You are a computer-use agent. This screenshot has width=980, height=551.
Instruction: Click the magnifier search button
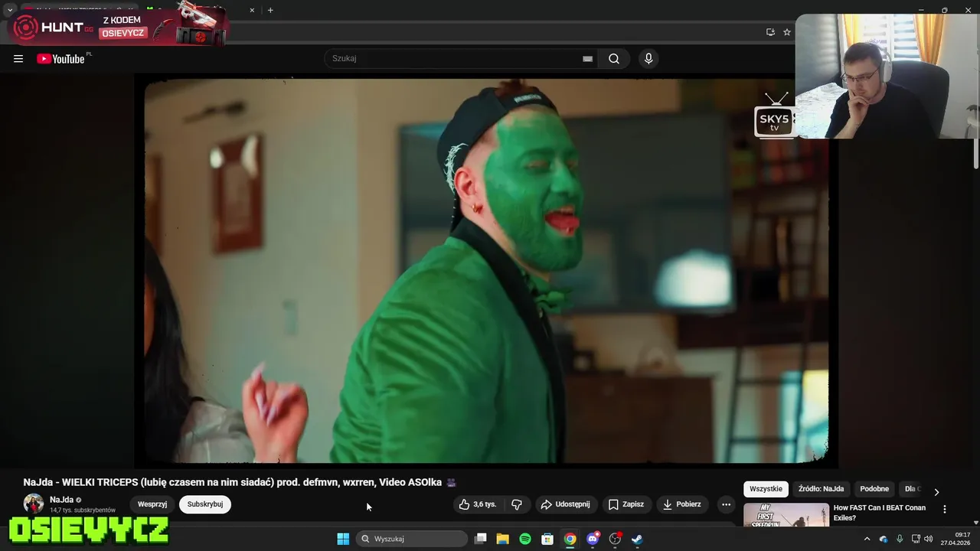(614, 59)
